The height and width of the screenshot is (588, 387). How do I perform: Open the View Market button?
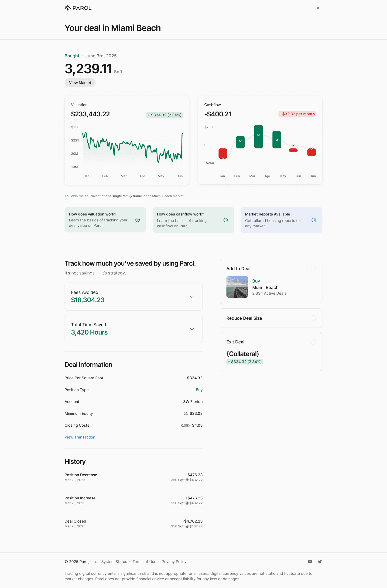[80, 83]
